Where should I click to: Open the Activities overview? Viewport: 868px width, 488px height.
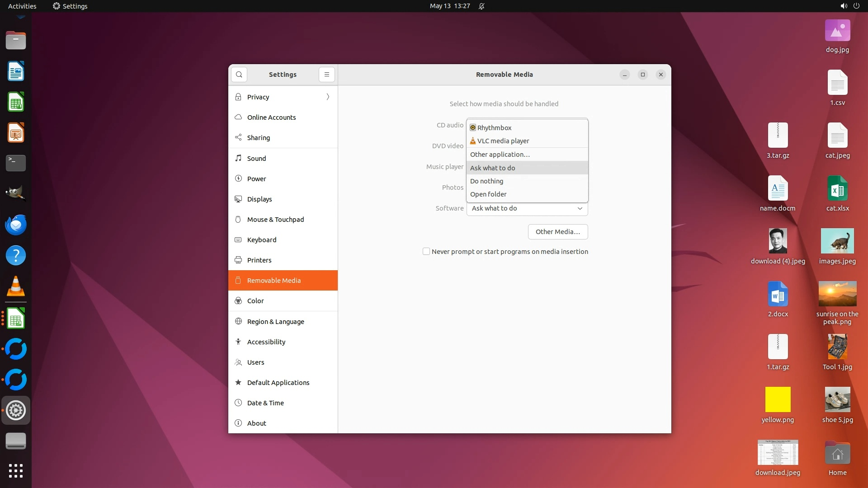22,6
